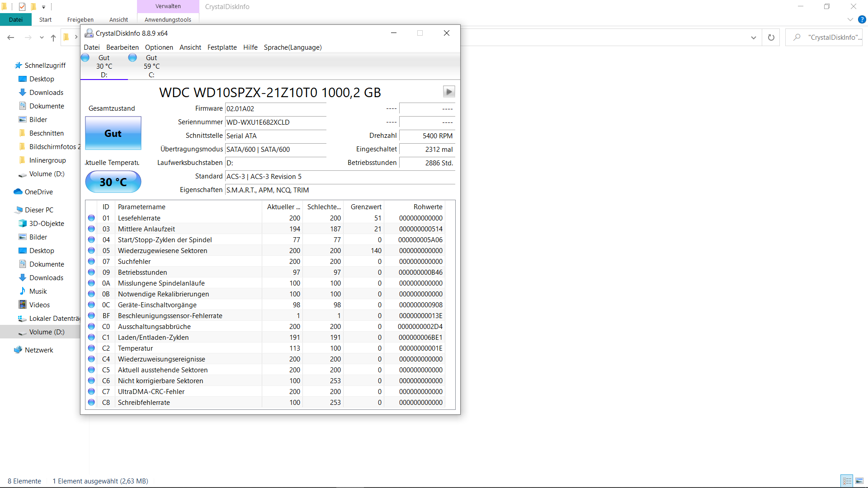Switch to details view in status bar
Screen dimensions: 868x488
coord(847,481)
